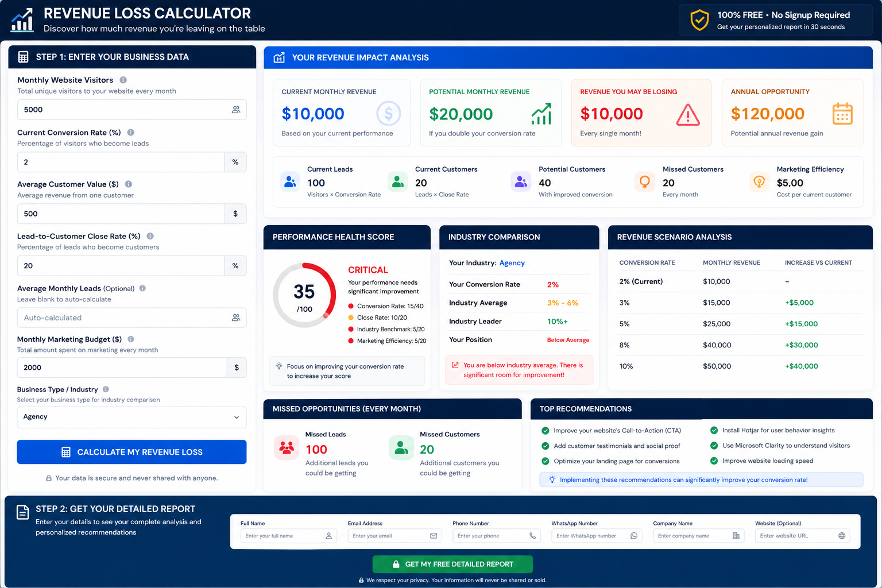Click info icon next to Average Customer Value
Image resolution: width=882 pixels, height=588 pixels.
click(129, 184)
